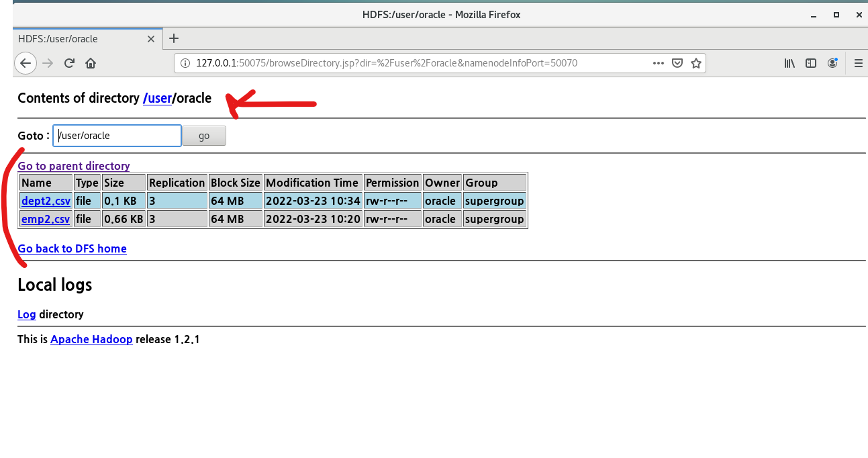Click the Pocket save icon

(678, 63)
